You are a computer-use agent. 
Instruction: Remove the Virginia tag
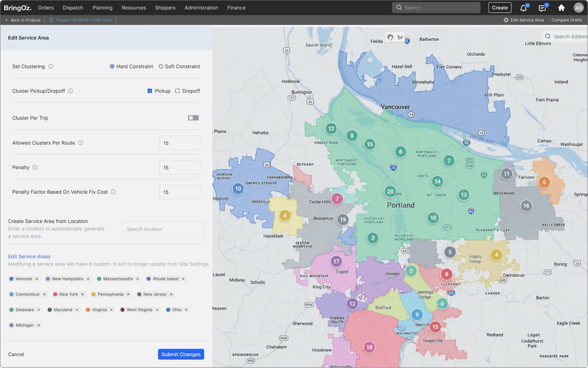[111, 310]
